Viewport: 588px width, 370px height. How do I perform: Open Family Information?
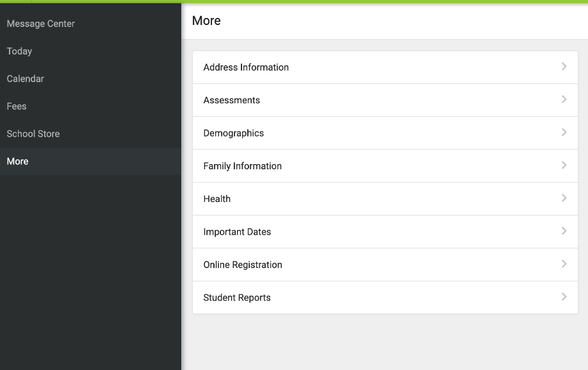click(385, 166)
